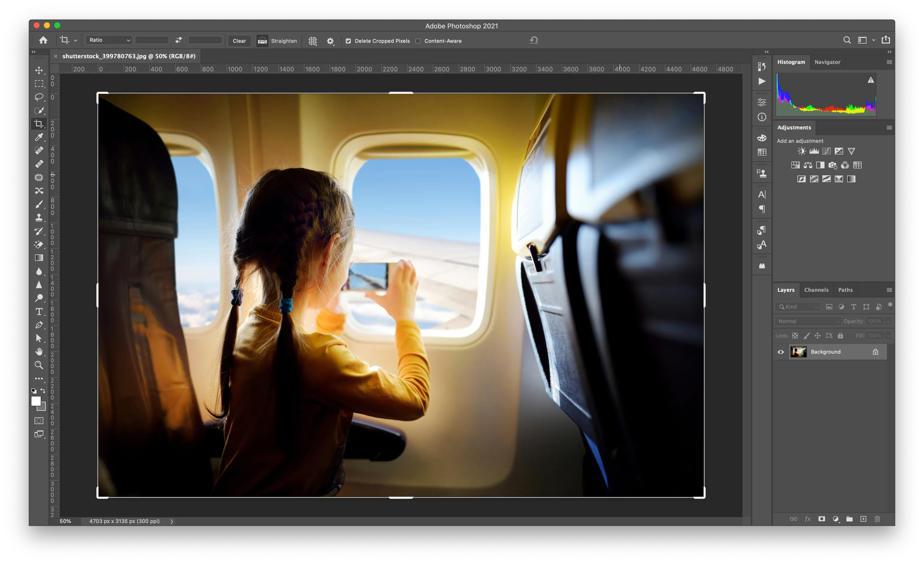Select the Clone Stamp tool
The height and width of the screenshot is (564, 924).
pos(39,217)
